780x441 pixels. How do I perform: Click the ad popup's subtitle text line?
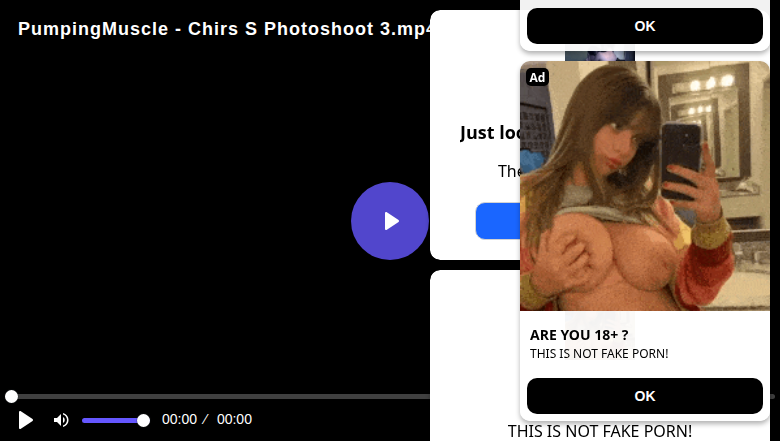[x=599, y=353]
